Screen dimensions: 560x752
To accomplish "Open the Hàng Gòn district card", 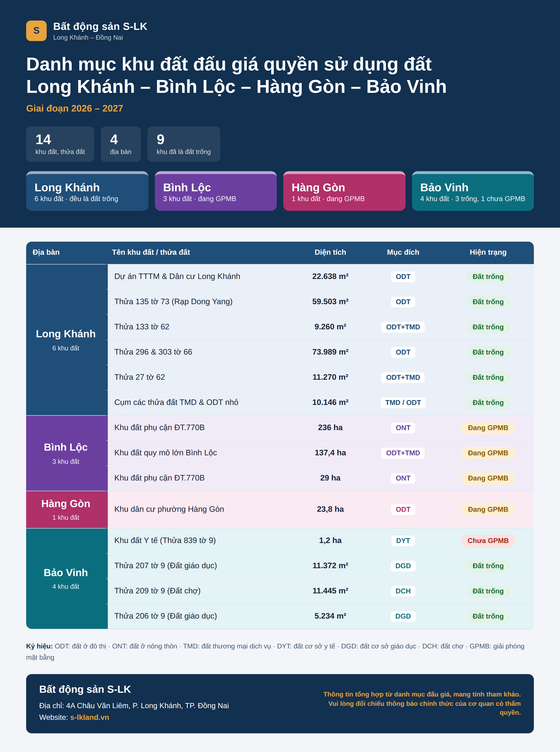I will pyautogui.click(x=344, y=191).
